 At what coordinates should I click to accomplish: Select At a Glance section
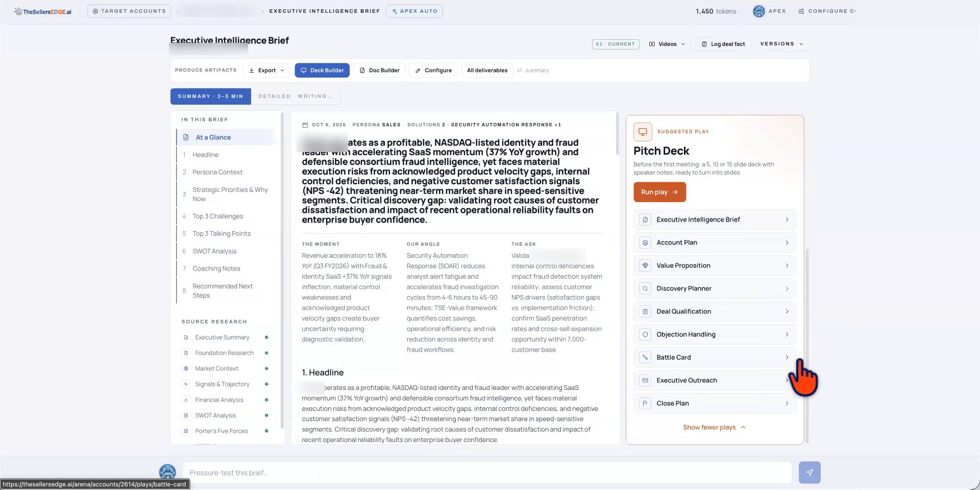226,137
